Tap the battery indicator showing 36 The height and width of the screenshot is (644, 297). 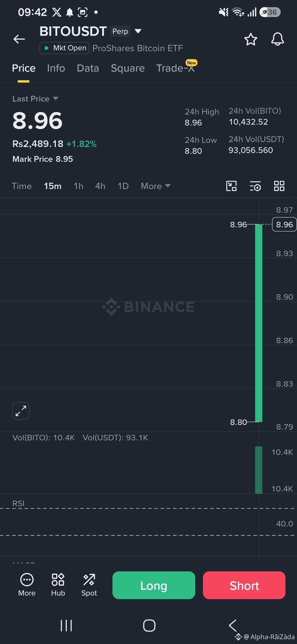(x=270, y=12)
